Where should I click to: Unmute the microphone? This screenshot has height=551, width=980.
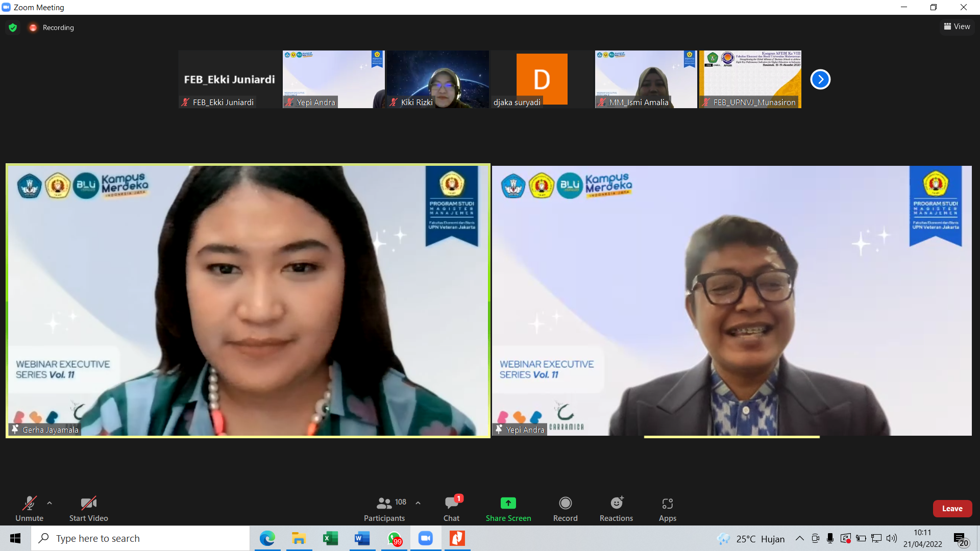tap(29, 508)
